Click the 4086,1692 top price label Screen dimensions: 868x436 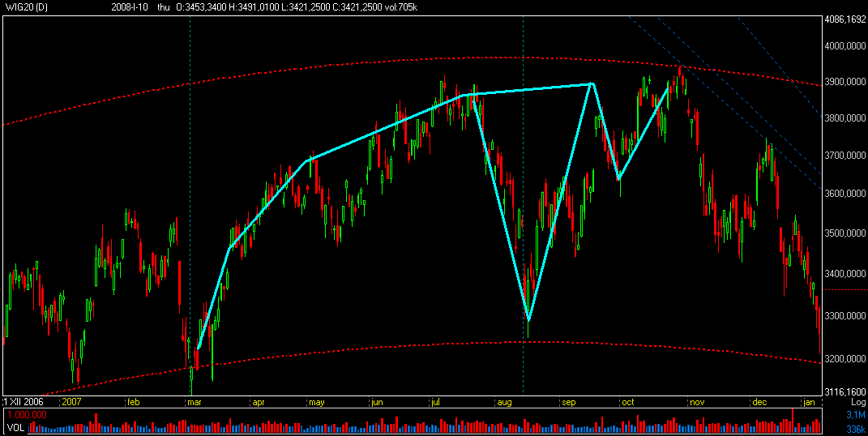click(844, 20)
